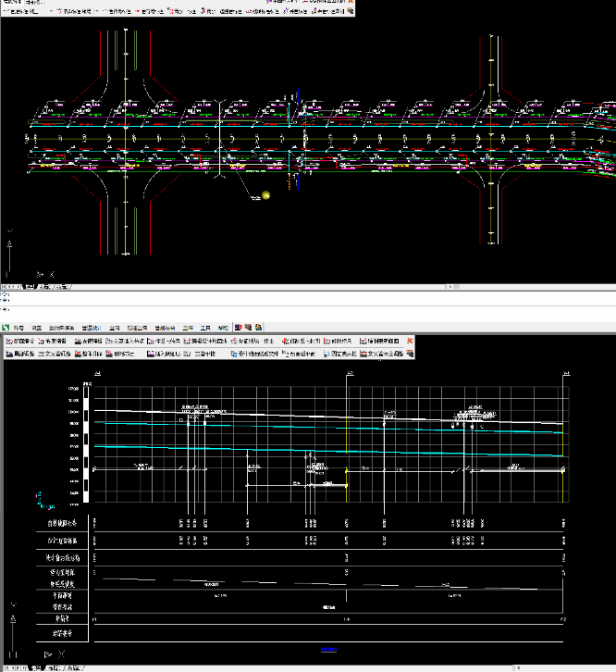Click the first icon in the profile toolbar's top row
This screenshot has height=672, width=616.
8,341
